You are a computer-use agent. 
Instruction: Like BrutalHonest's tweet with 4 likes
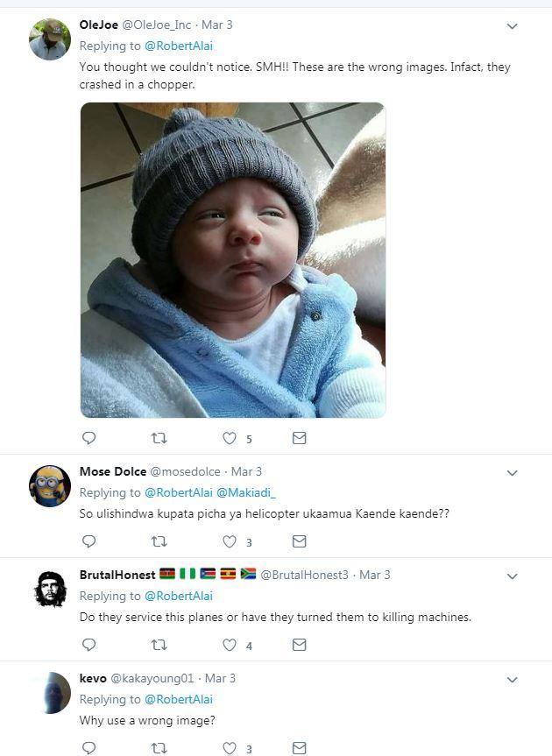230,645
